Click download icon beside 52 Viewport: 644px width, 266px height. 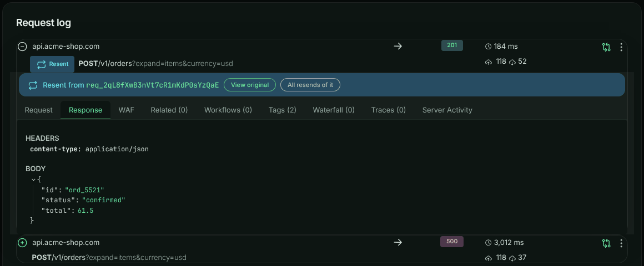point(512,62)
